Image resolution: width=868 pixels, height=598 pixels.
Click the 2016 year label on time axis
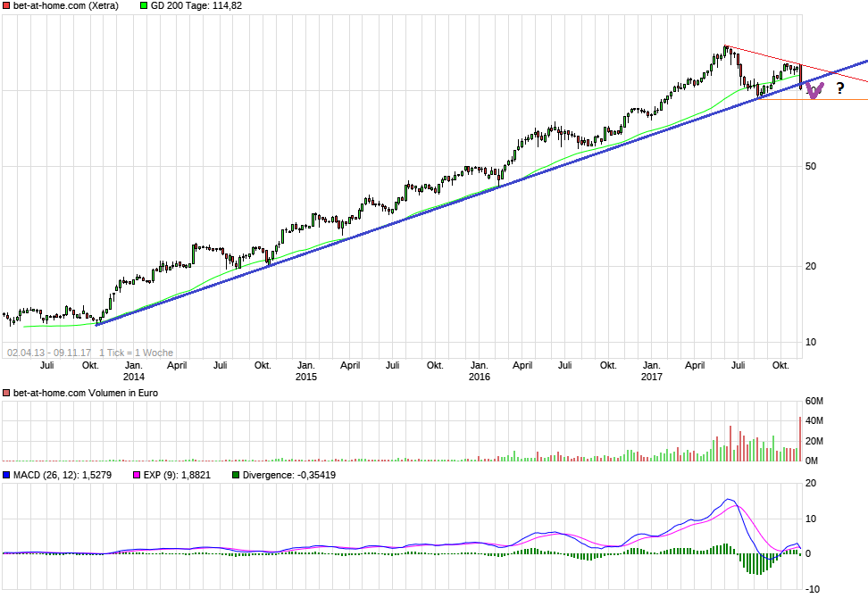pyautogui.click(x=479, y=377)
